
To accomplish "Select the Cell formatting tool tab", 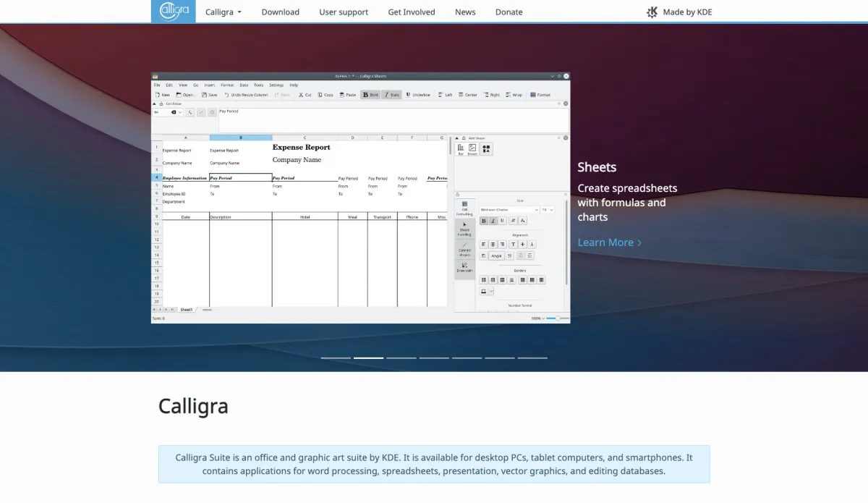I will coord(464,208).
